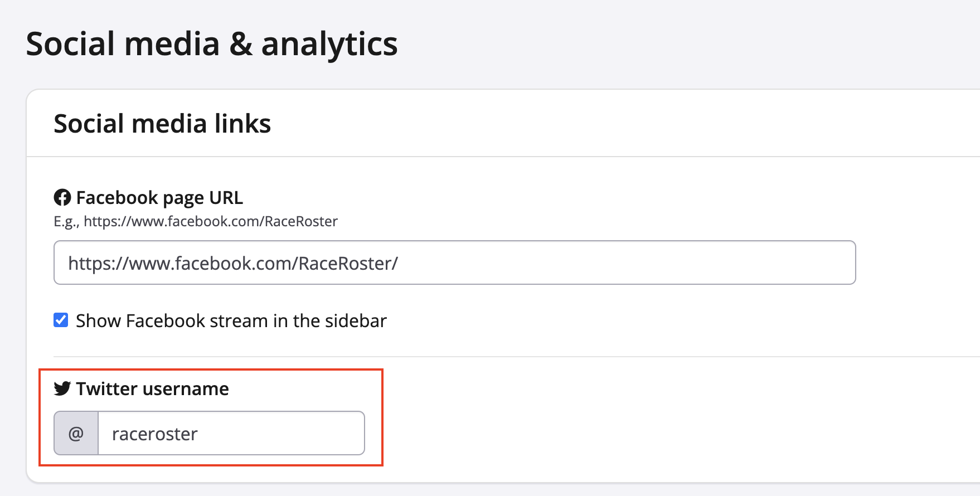Click the "Facebook page URL" label
Image resolution: width=980 pixels, height=496 pixels.
pos(159,198)
